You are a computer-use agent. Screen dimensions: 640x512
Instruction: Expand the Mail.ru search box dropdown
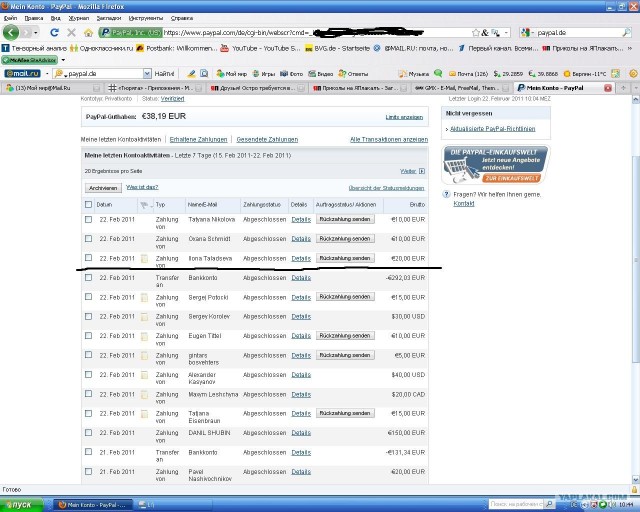147,73
